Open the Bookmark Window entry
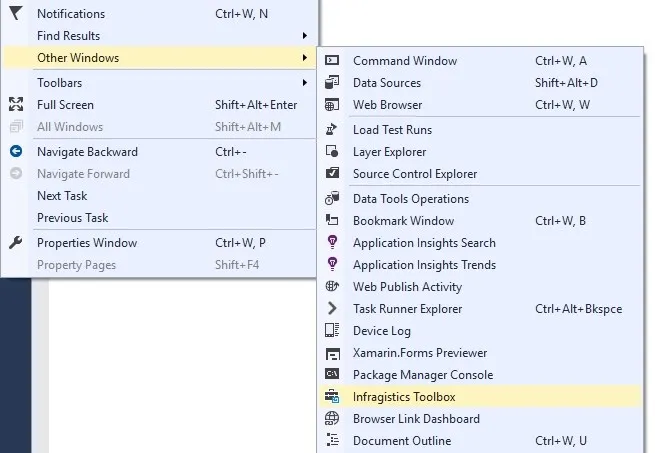This screenshot has height=453, width=655. pos(403,221)
